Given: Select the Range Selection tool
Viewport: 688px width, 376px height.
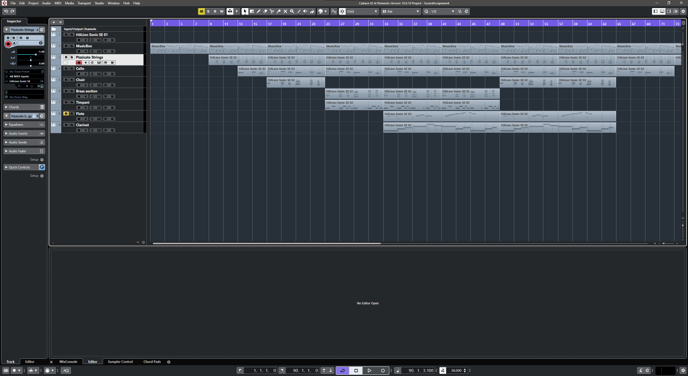Looking at the screenshot, I should (251, 11).
